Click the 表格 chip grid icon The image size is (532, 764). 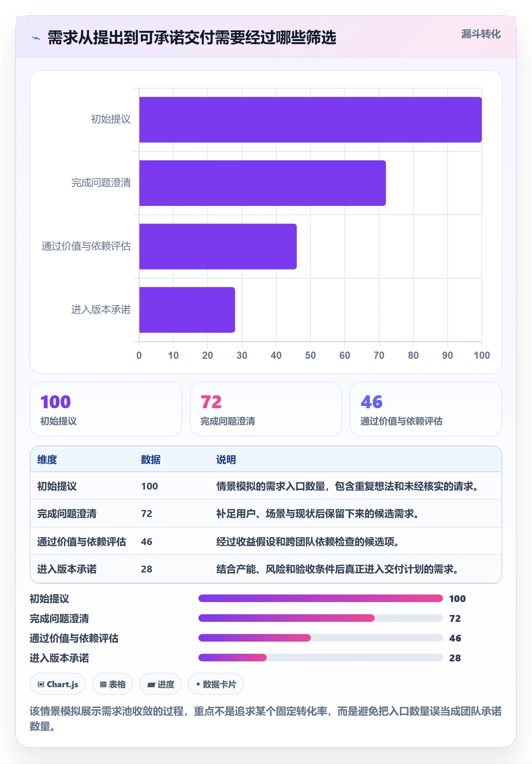(103, 685)
